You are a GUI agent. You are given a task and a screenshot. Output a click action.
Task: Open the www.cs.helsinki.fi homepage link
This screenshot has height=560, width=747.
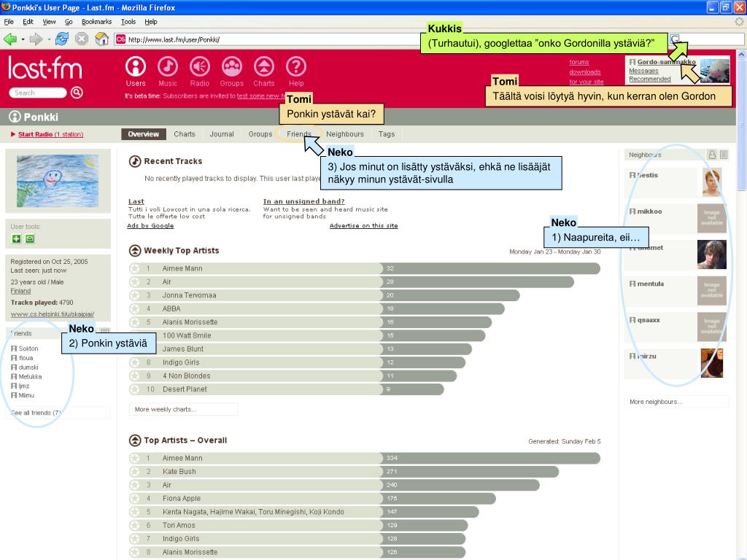click(x=53, y=314)
